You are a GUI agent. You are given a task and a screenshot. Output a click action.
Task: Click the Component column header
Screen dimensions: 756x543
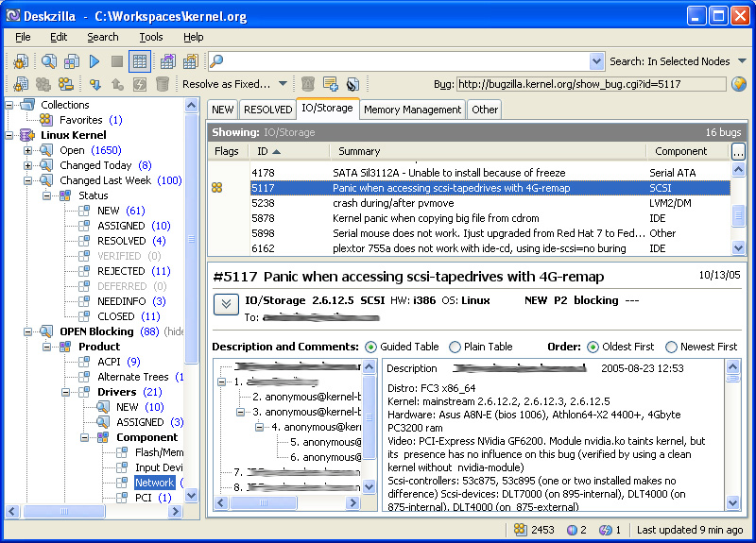pyautogui.click(x=688, y=151)
